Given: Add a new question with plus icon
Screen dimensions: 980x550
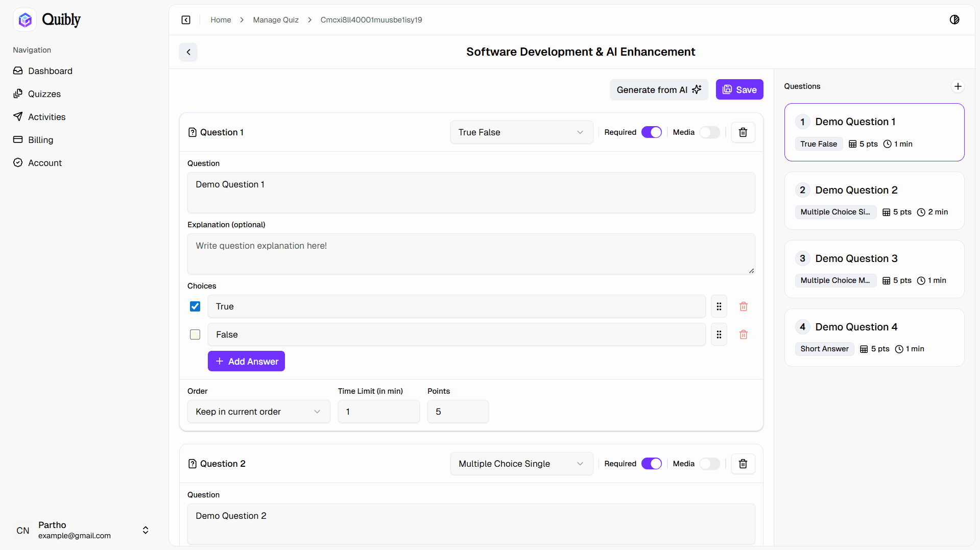Looking at the screenshot, I should (958, 86).
